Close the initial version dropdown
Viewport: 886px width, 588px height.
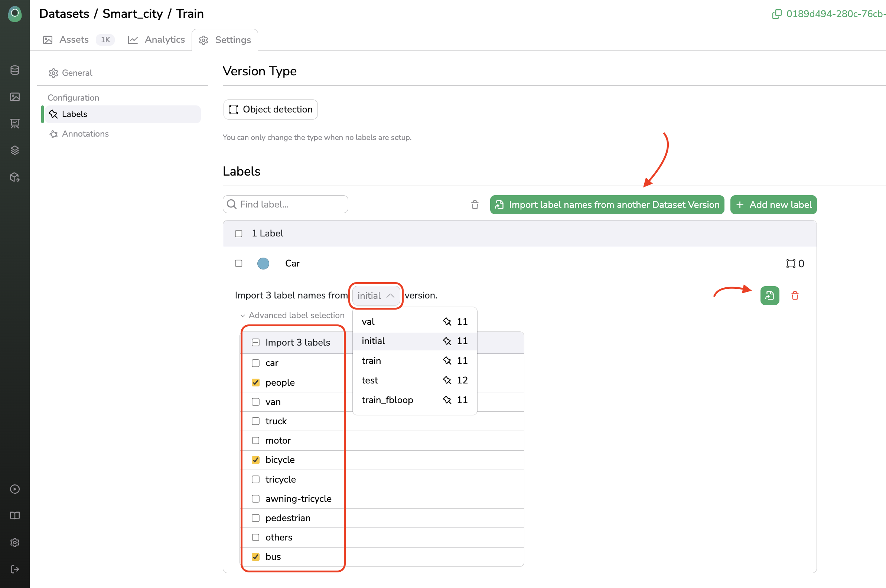(376, 295)
